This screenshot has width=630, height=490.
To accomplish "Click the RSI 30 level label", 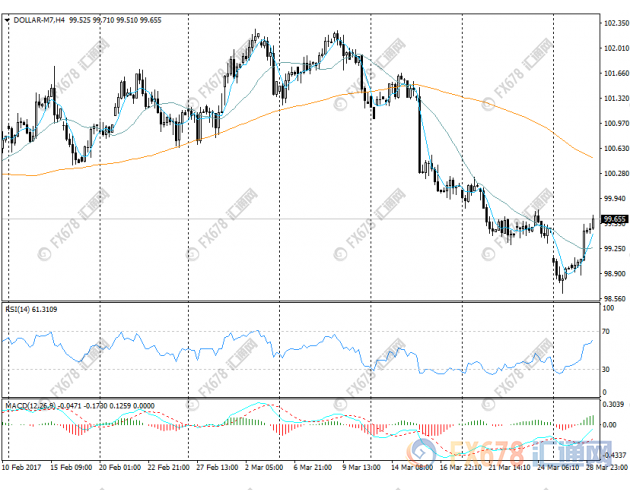I will tap(606, 370).
